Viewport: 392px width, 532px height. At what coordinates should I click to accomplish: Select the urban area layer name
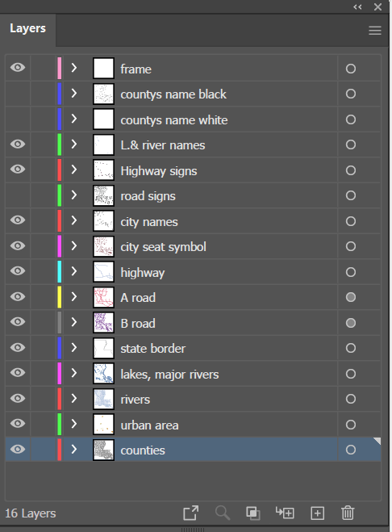click(149, 425)
